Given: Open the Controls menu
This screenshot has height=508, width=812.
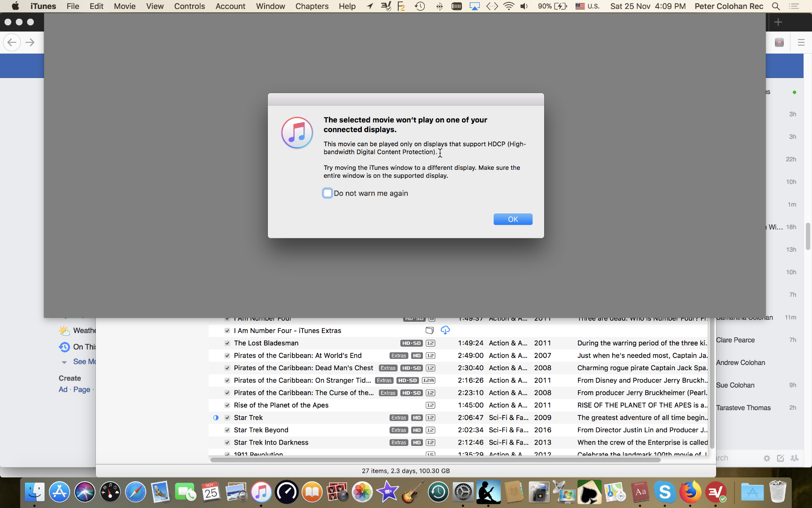Looking at the screenshot, I should point(189,6).
